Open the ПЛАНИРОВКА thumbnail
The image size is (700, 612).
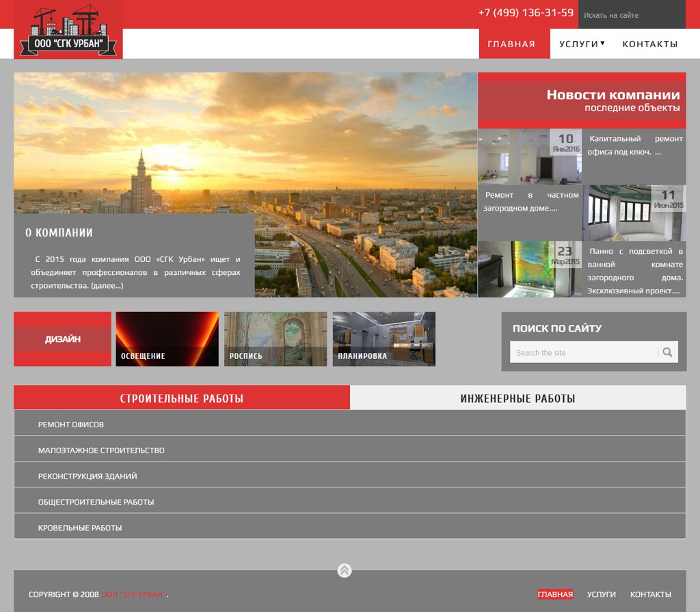coord(384,339)
